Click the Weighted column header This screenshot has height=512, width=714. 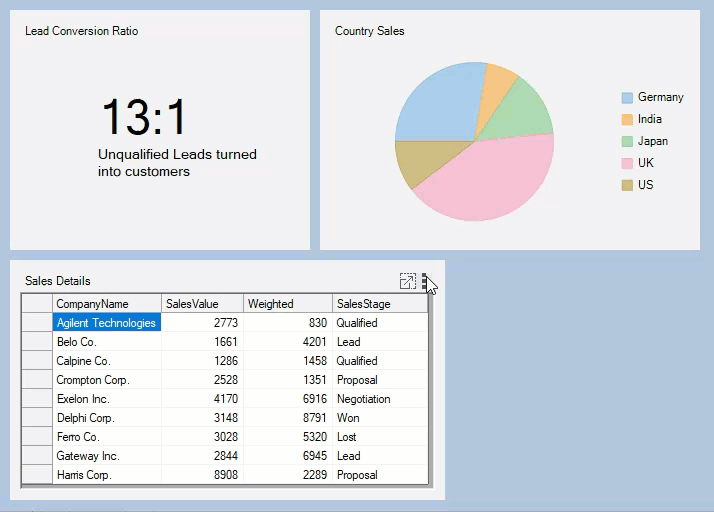tap(287, 304)
